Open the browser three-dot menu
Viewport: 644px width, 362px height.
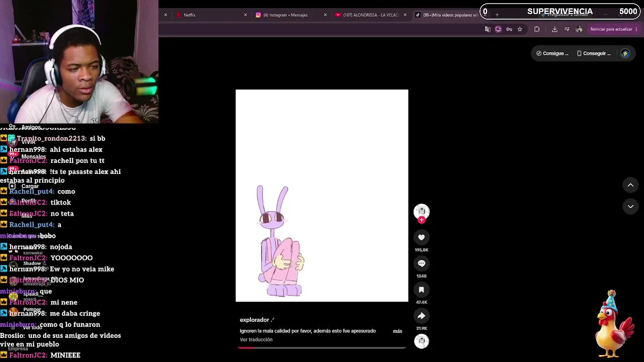click(636, 29)
